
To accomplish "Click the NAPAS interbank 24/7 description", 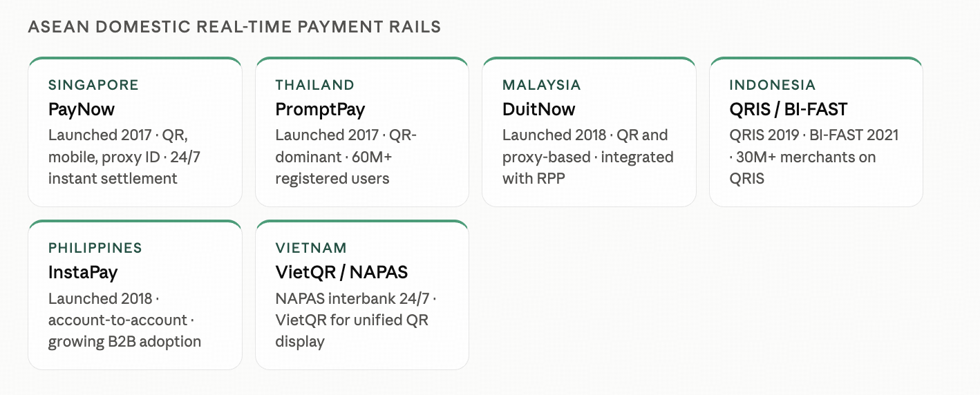I will coord(356,298).
